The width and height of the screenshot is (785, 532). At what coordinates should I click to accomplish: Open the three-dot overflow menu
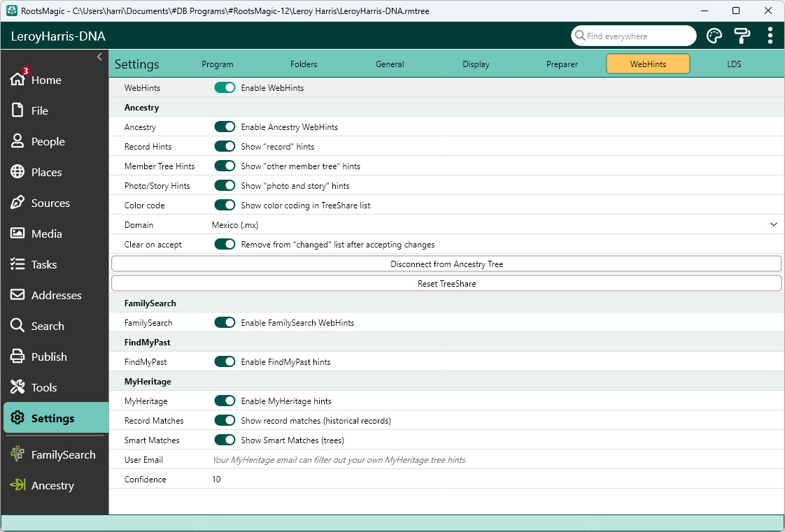click(770, 36)
